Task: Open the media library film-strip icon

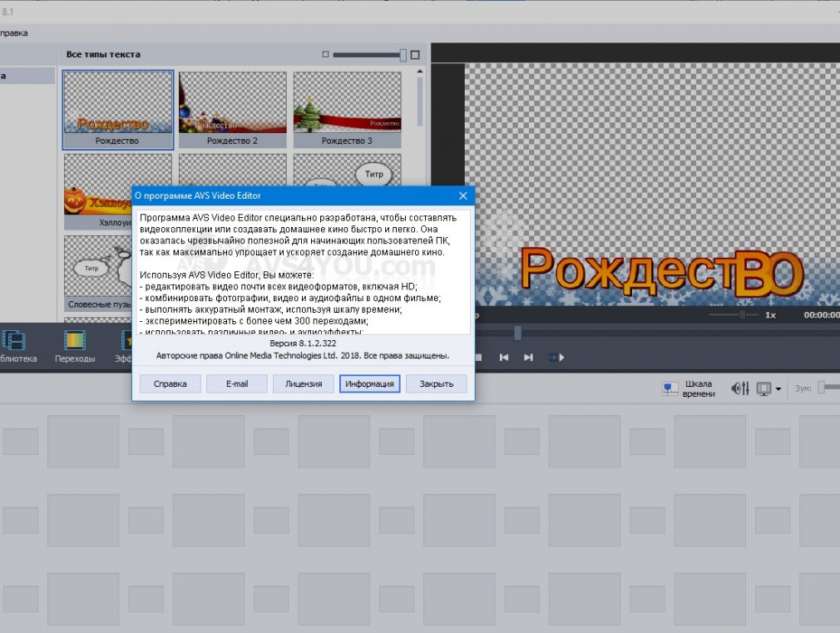Action: point(14,341)
